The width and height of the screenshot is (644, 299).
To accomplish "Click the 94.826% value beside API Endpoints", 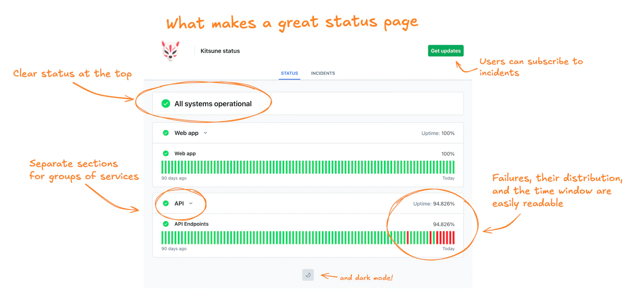I will pyautogui.click(x=444, y=224).
